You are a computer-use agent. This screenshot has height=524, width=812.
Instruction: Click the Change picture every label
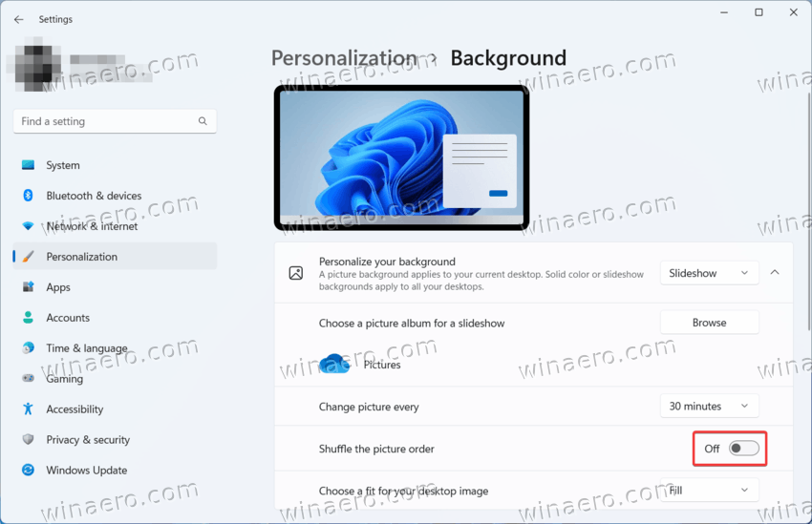(369, 408)
